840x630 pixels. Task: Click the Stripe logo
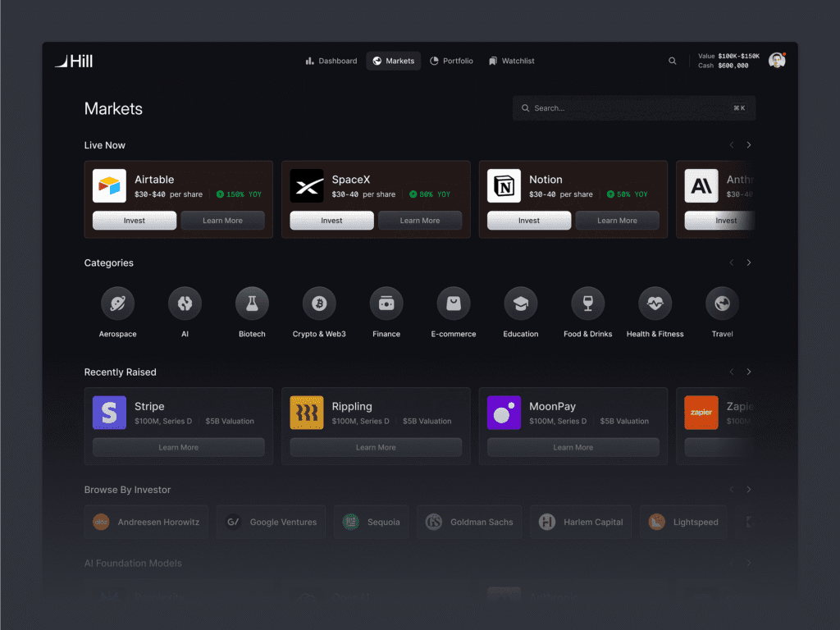[109, 413]
